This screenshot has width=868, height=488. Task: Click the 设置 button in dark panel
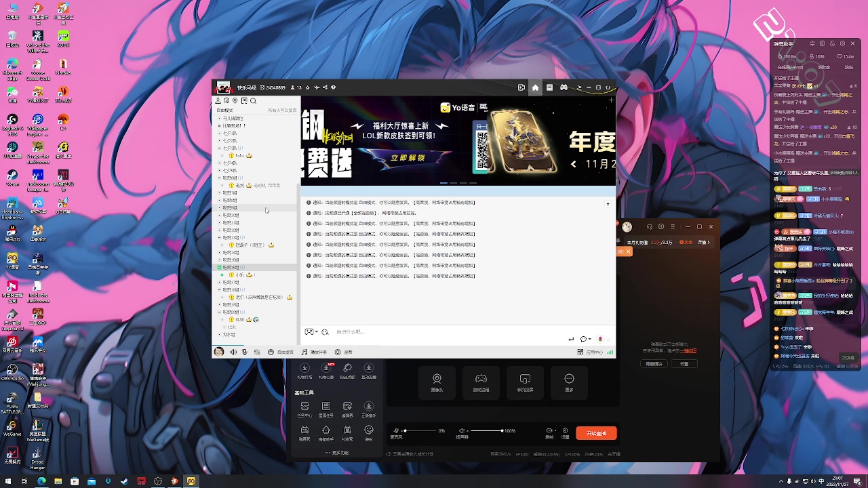(684, 364)
